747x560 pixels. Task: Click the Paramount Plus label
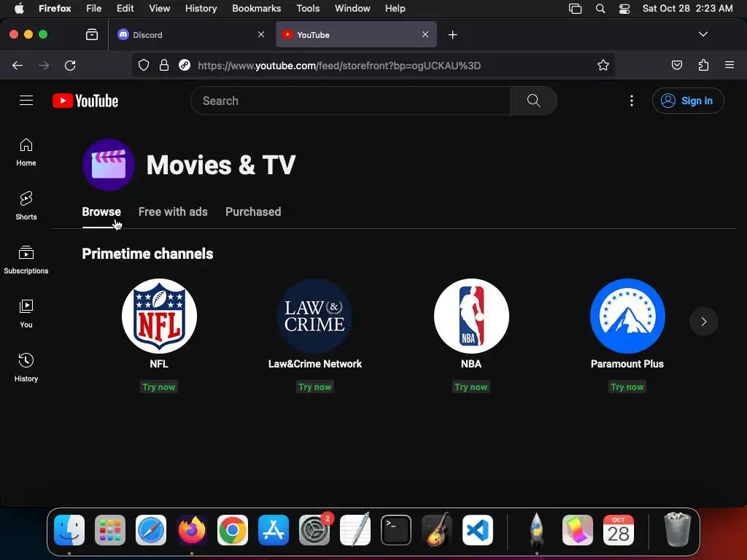pyautogui.click(x=627, y=364)
